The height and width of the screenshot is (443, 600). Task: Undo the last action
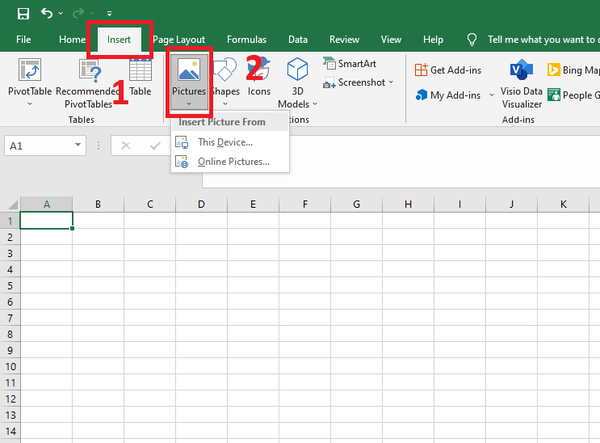[x=47, y=13]
